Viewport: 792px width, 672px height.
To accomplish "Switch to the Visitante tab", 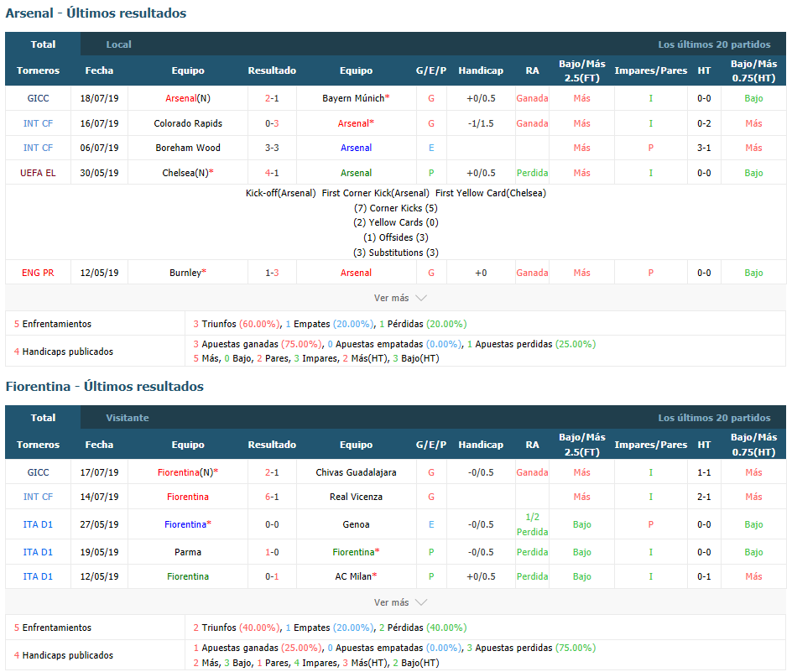I will click(128, 418).
